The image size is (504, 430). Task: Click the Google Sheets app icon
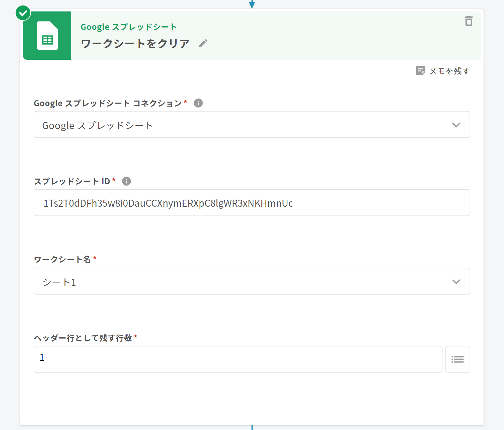pos(47,35)
